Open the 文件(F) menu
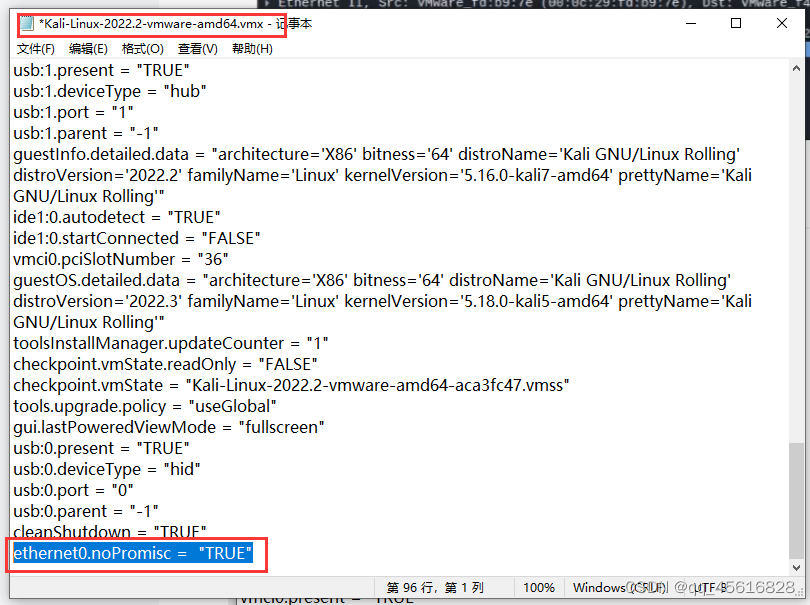810x605 pixels. [x=36, y=49]
